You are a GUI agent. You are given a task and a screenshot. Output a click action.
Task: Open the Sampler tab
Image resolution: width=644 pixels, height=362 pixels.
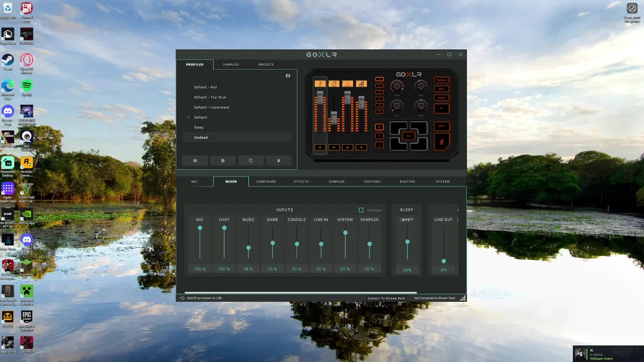pos(337,182)
